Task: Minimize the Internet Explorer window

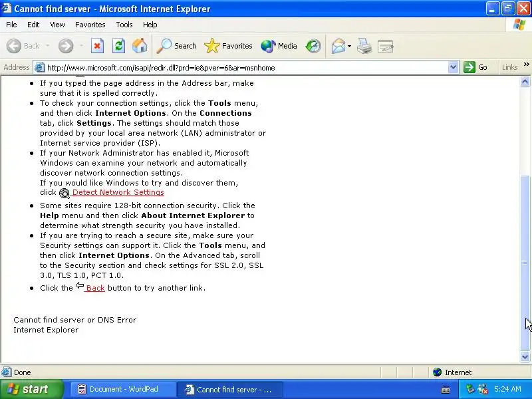Action: click(x=492, y=9)
